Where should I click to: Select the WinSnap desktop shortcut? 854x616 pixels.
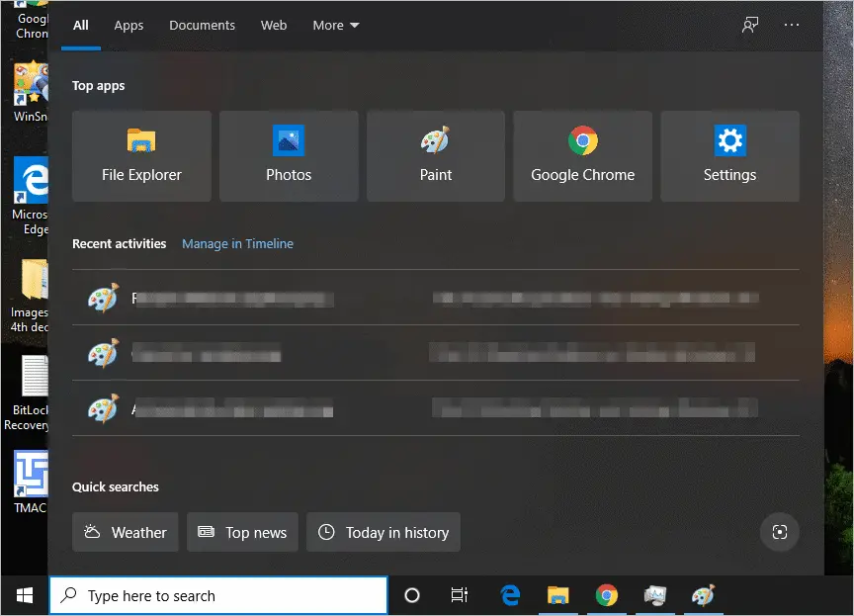(x=30, y=92)
